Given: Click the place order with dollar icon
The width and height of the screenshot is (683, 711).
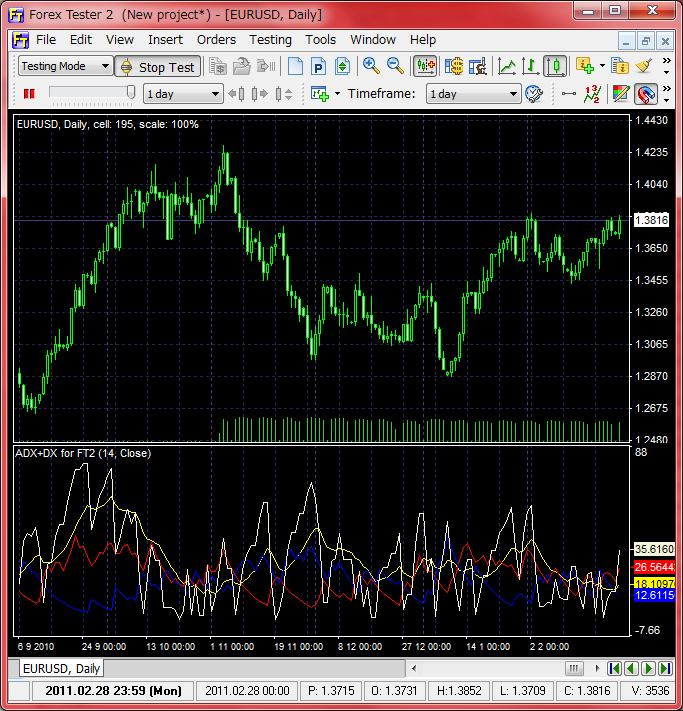Looking at the screenshot, I should (x=218, y=67).
